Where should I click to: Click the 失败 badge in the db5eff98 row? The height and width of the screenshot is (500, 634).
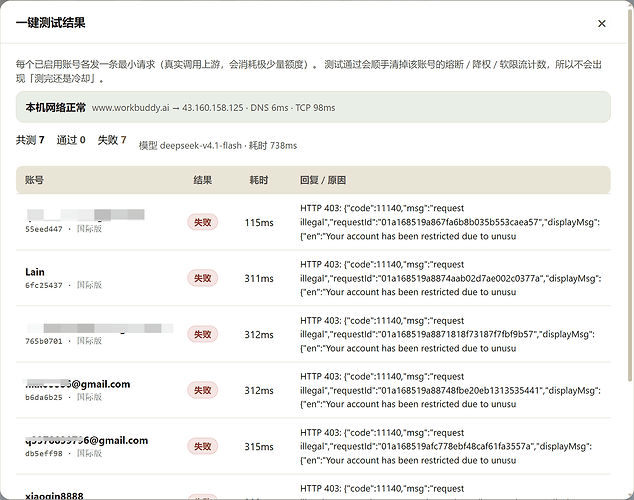click(x=203, y=446)
